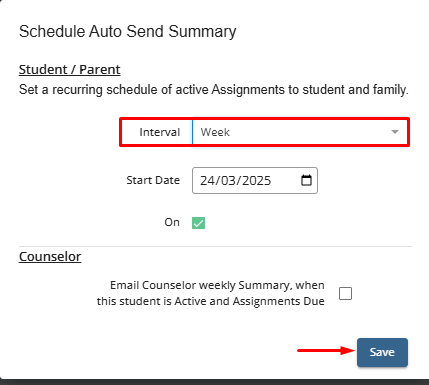Open the Interval combo box showing Week
The image size is (429, 385).
[x=299, y=132]
